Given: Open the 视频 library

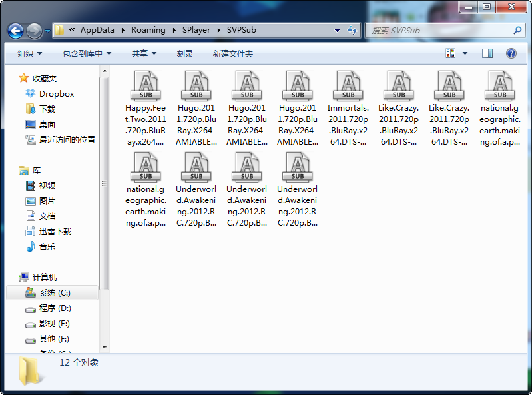Looking at the screenshot, I should click(x=47, y=185).
